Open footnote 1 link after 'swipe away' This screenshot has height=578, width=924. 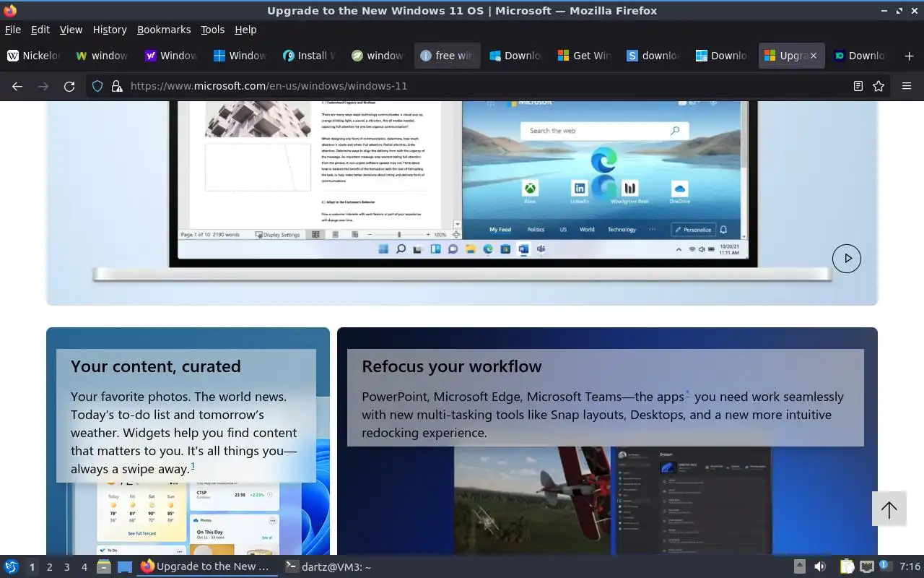pos(193,466)
